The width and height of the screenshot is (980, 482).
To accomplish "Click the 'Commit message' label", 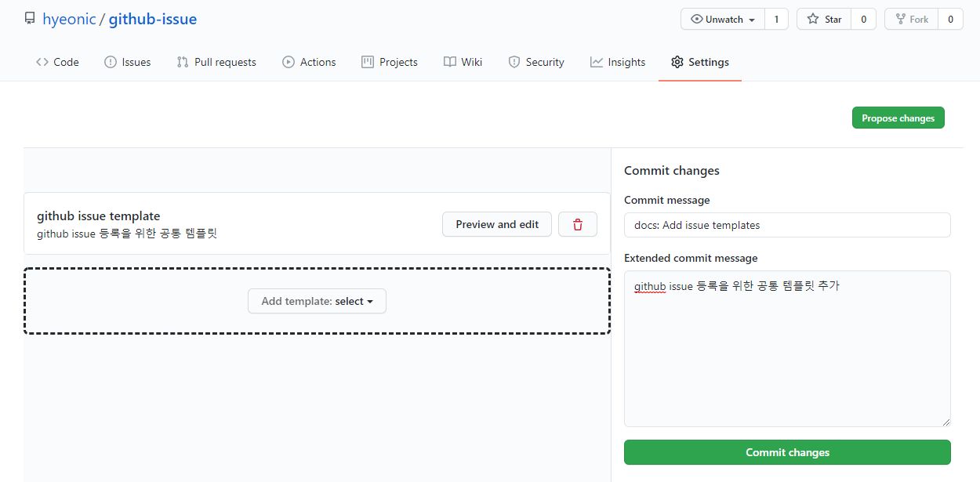I will pyautogui.click(x=667, y=200).
